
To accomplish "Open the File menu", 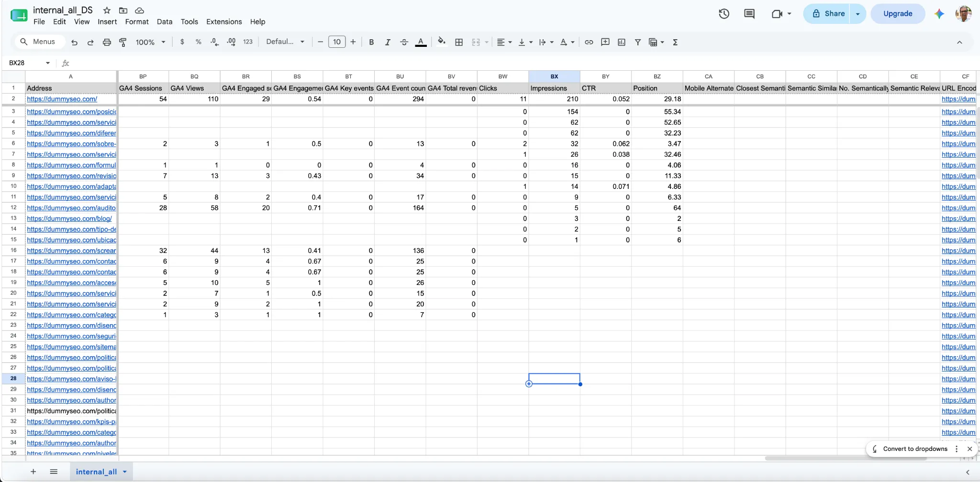I will (39, 22).
